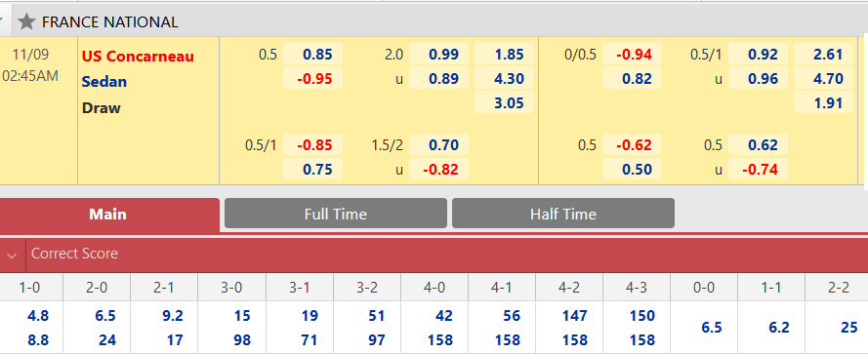
Task: Collapse the FRANCE NATIONAL league arrow
Action: click(2, 21)
